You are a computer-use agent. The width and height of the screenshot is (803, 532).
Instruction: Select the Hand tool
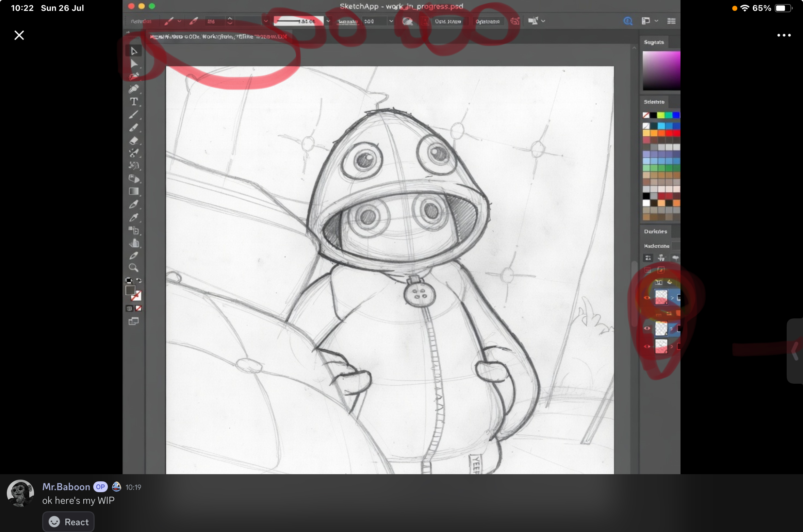point(134,243)
